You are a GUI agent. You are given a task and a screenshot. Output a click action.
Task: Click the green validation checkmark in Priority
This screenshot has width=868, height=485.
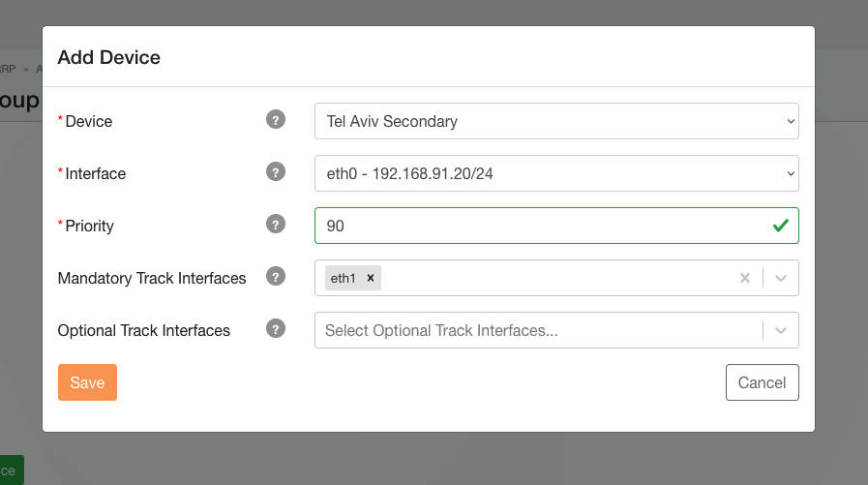point(780,226)
